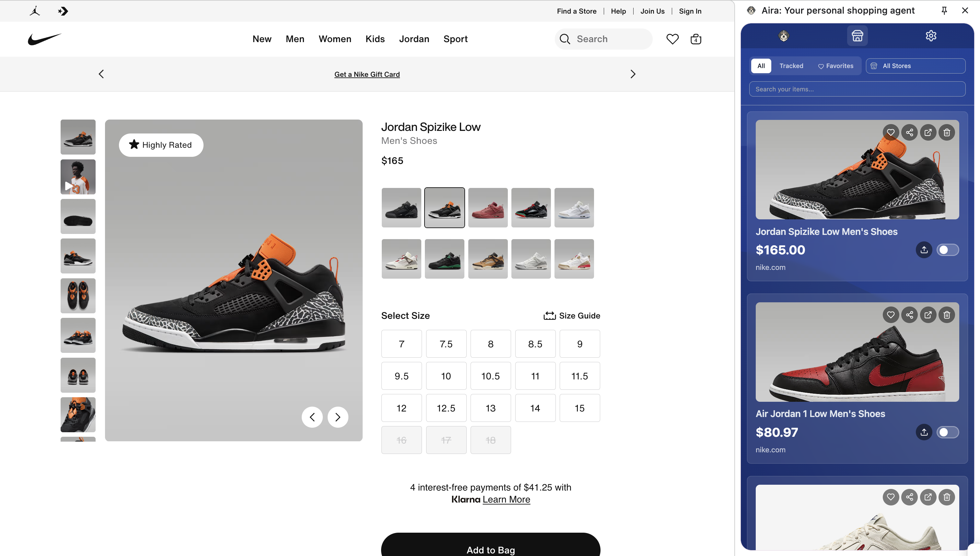Click the favorites heart in Nike header

[672, 39]
